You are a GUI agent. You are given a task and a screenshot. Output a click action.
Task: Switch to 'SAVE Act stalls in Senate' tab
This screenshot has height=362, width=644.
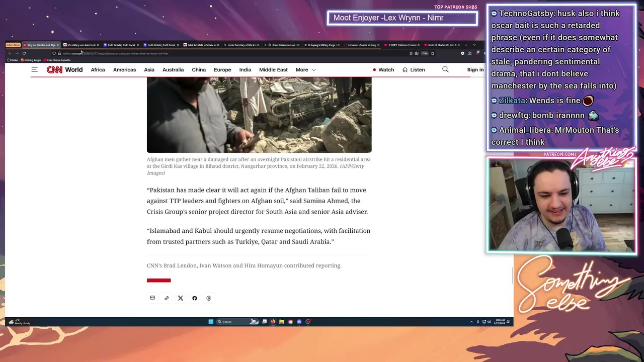201,45
